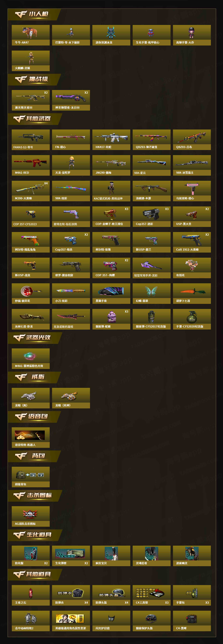Select the C4工具钳 tool item

click(x=151, y=595)
